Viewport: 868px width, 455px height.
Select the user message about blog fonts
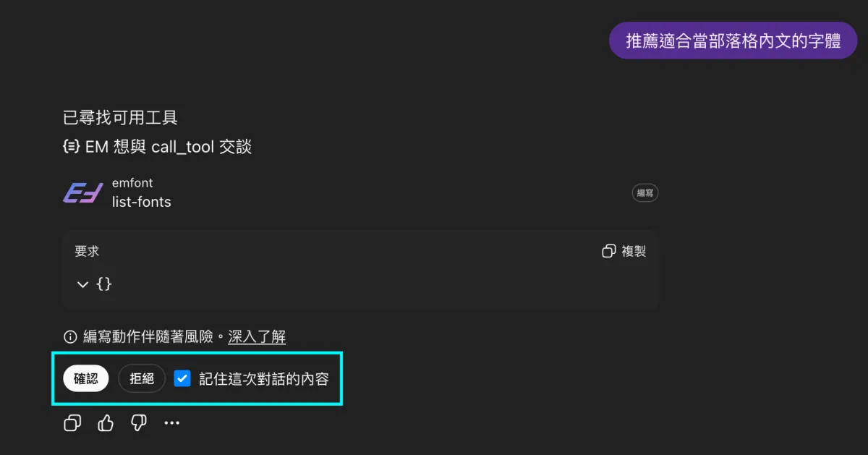point(733,41)
